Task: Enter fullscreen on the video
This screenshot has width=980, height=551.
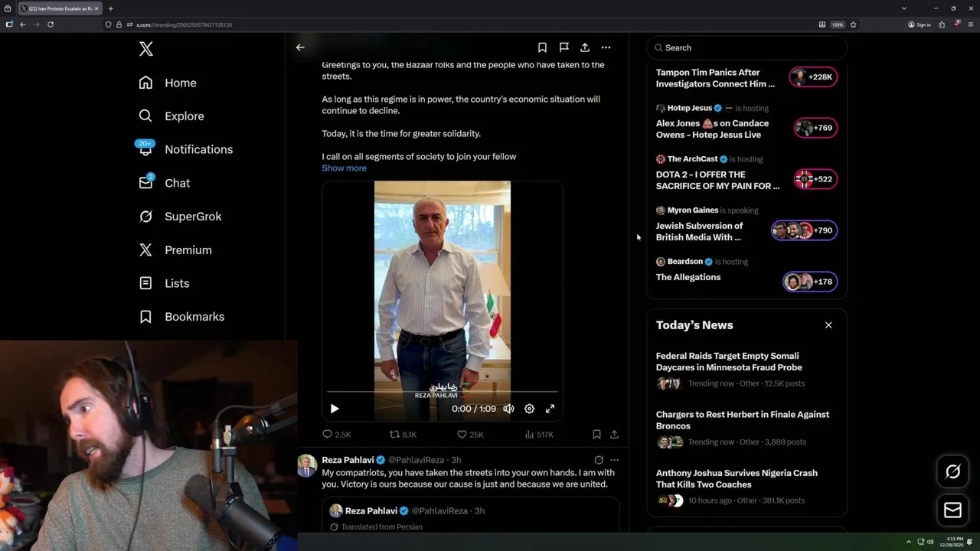Action: point(550,409)
